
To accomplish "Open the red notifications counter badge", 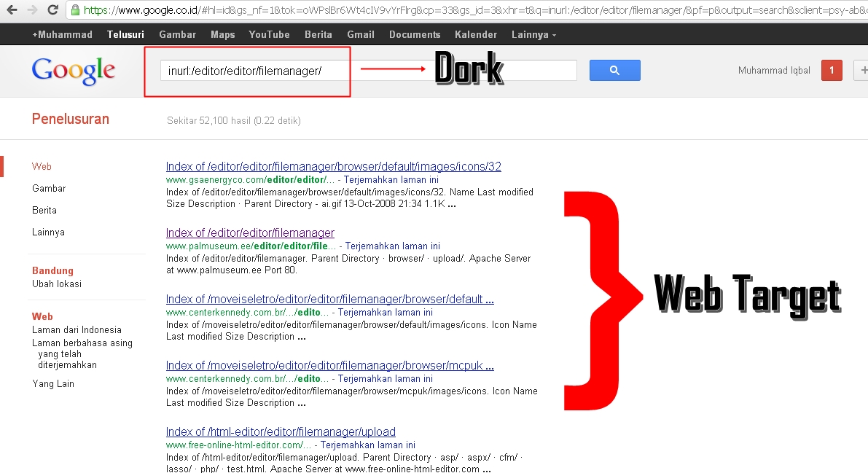I will [x=832, y=71].
